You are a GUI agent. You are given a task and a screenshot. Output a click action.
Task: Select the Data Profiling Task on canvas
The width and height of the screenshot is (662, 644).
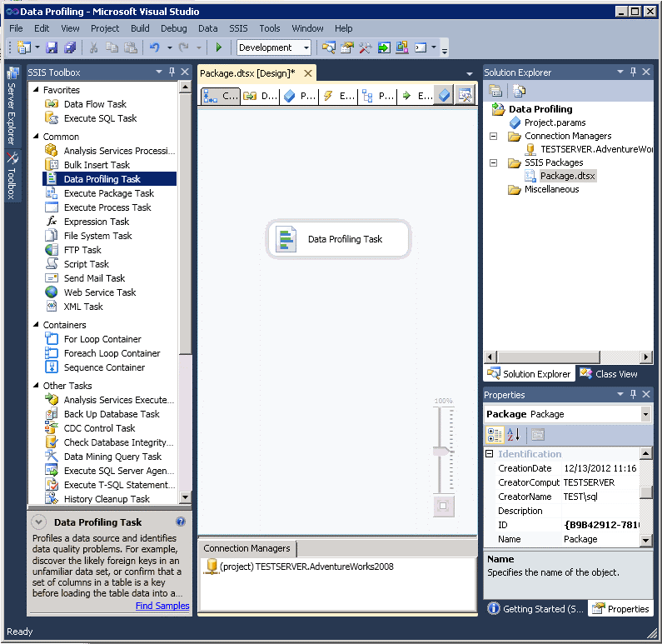tap(338, 239)
